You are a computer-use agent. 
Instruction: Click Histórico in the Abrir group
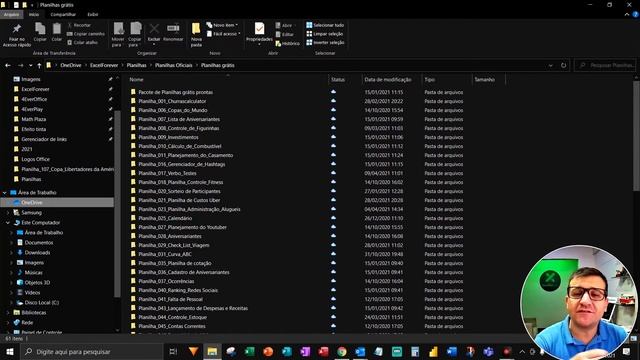click(288, 43)
